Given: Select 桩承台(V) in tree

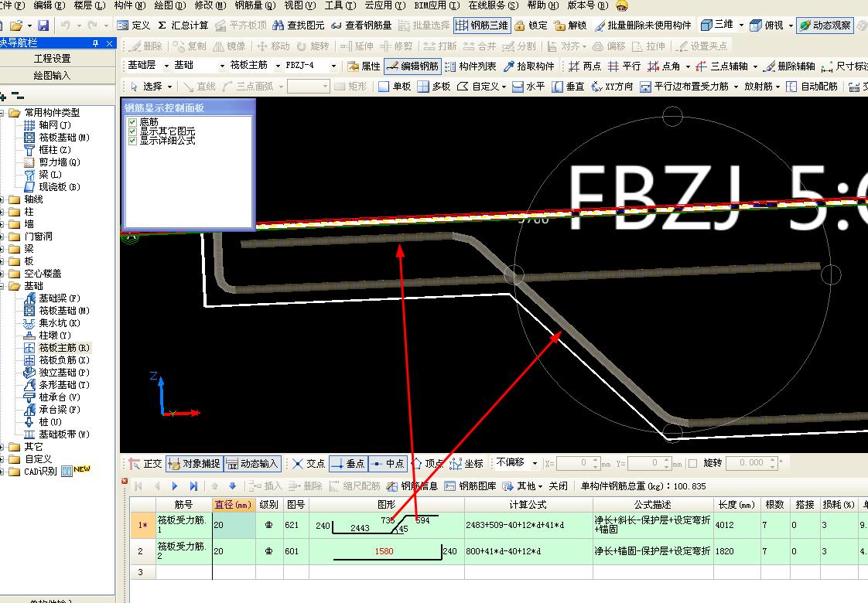Looking at the screenshot, I should point(60,397).
